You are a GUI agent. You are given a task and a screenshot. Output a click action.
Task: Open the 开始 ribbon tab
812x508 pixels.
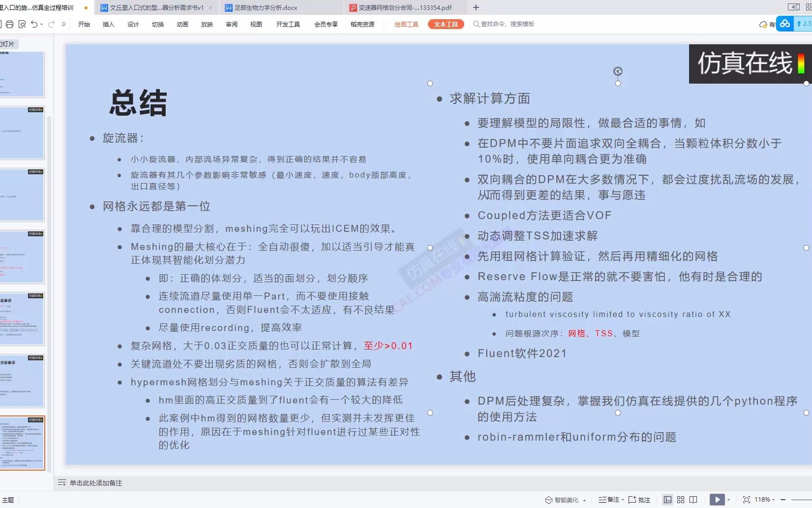[x=84, y=24]
